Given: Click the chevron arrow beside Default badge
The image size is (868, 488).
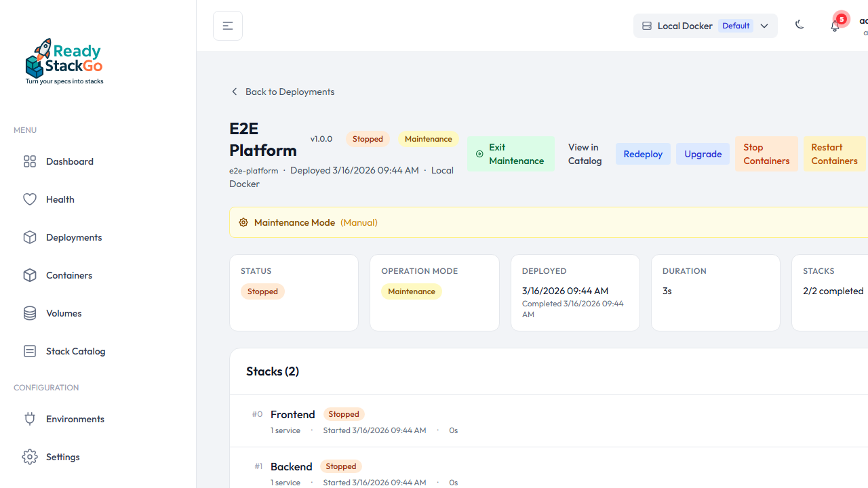Looking at the screenshot, I should pos(764,26).
